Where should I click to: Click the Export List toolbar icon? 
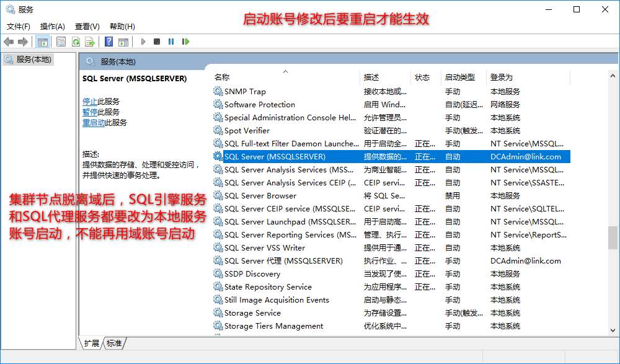tap(90, 42)
